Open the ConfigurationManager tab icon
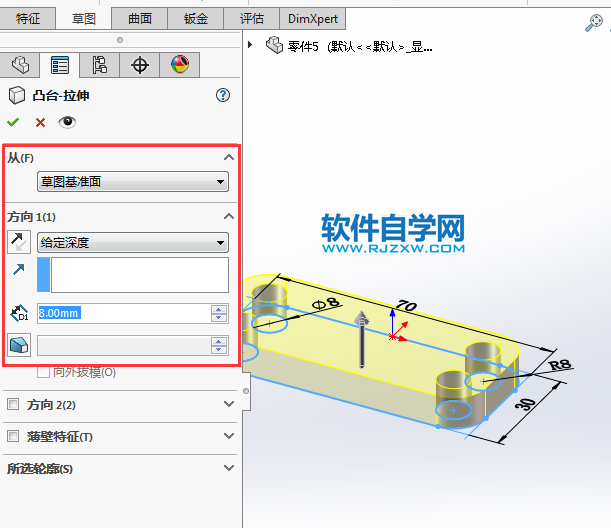This screenshot has height=528, width=611. click(x=99, y=65)
